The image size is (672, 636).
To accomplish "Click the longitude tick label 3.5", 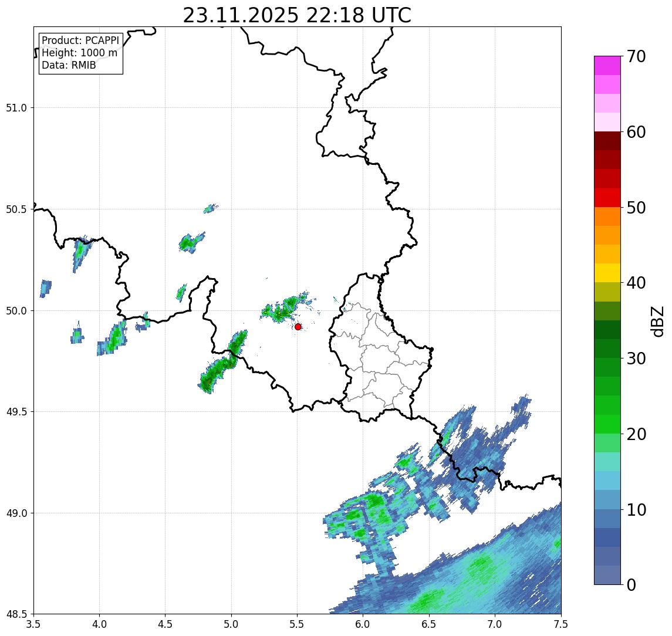I will coord(33,624).
